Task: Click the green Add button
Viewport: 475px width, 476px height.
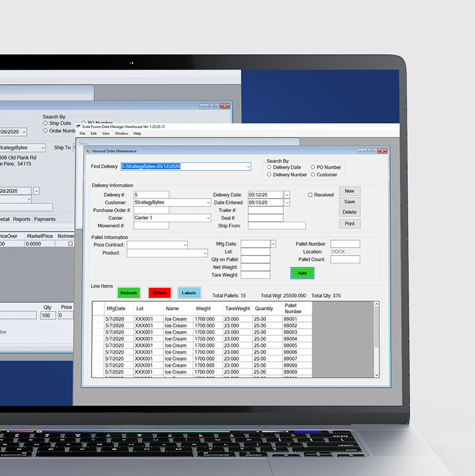Action: [x=302, y=273]
